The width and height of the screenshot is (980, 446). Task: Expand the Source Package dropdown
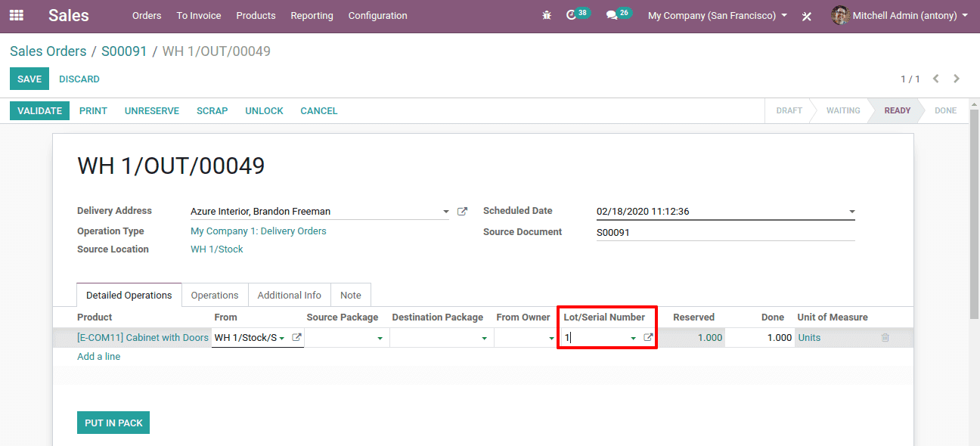(x=380, y=339)
